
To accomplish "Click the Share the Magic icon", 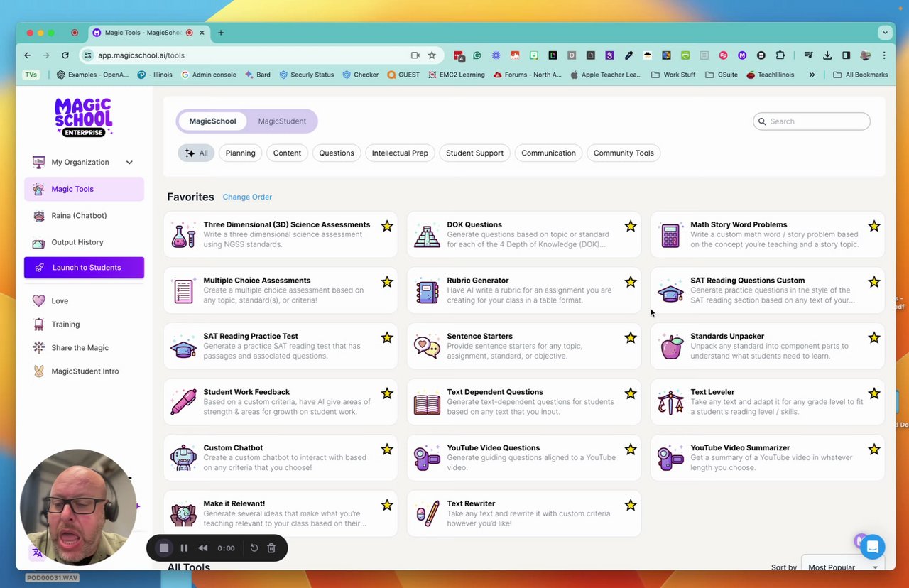I will (38, 348).
